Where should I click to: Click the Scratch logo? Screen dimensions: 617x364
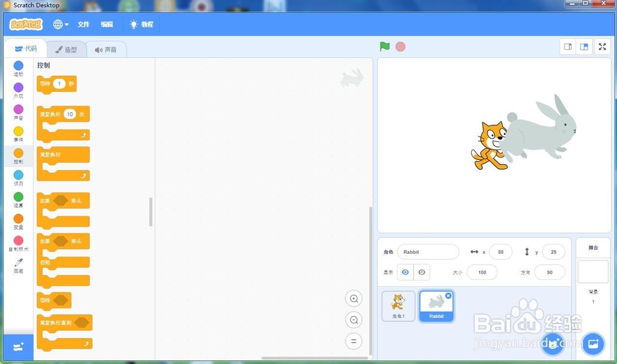point(26,25)
